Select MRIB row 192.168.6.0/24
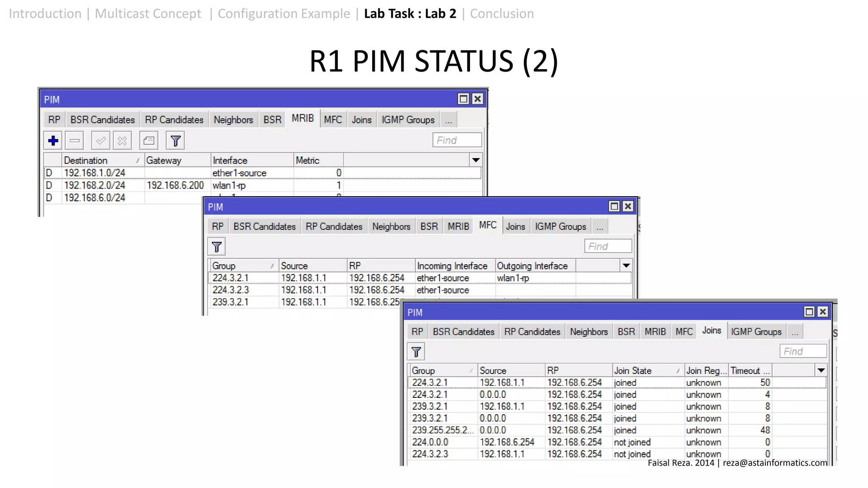 124,198
